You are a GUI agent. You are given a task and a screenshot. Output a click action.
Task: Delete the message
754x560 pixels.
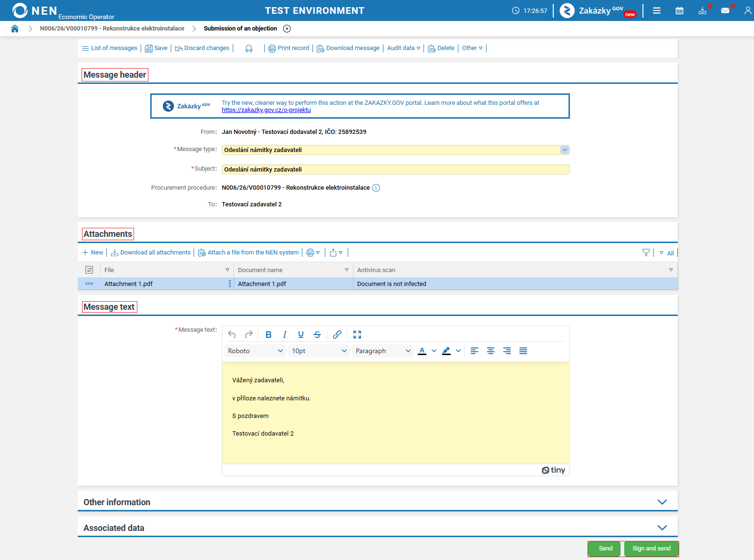coord(441,48)
